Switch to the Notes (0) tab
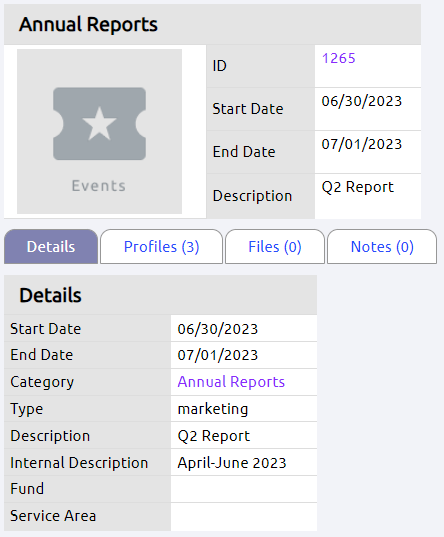The height and width of the screenshot is (537, 444). 382,247
